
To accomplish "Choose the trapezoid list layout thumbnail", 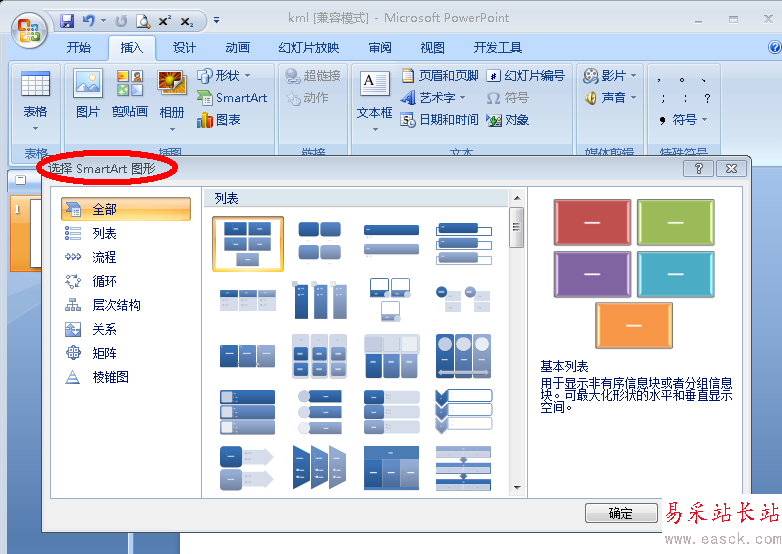I will (x=320, y=467).
